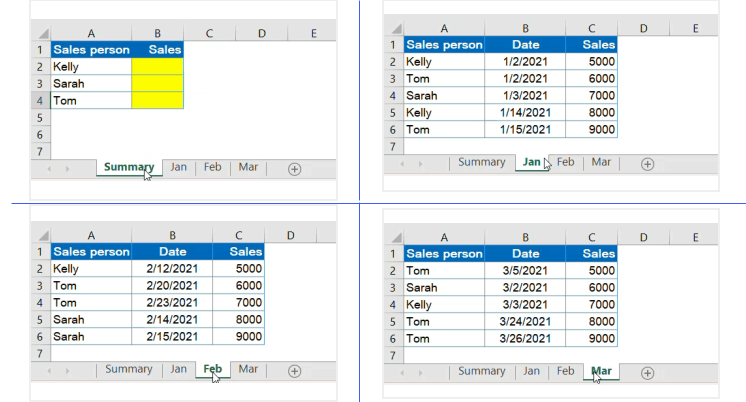
Task: Add a new sheet in the Feb window
Action: [x=294, y=371]
